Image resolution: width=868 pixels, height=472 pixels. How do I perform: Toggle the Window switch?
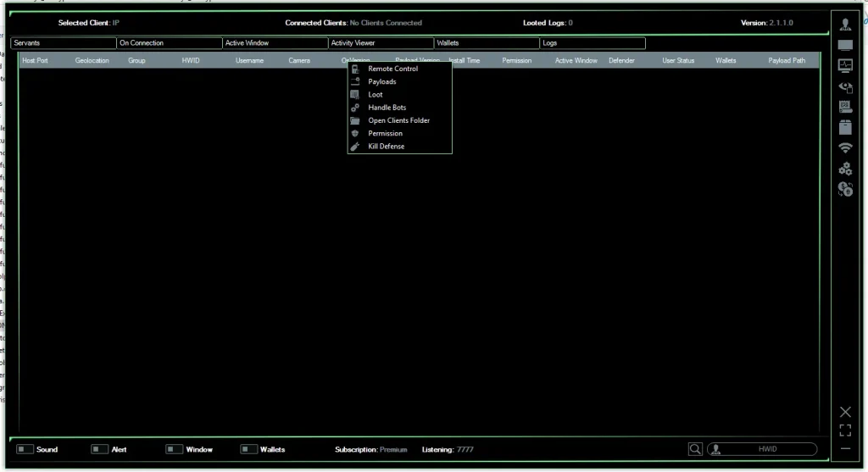point(174,449)
